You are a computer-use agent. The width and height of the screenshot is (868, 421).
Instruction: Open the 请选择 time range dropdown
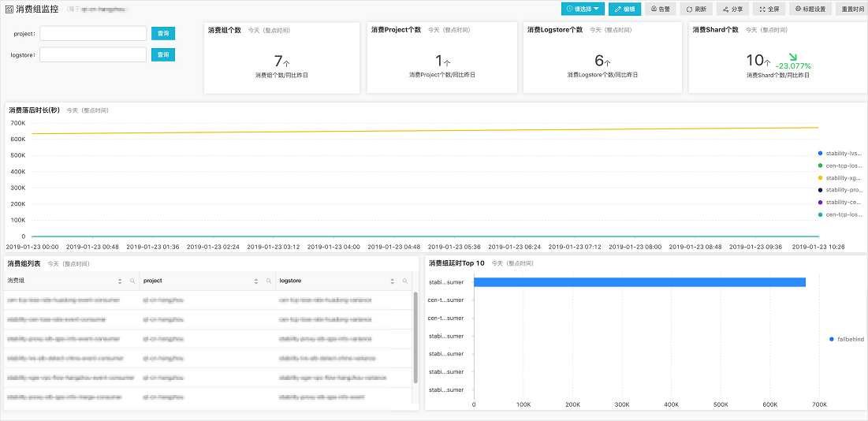tap(583, 9)
